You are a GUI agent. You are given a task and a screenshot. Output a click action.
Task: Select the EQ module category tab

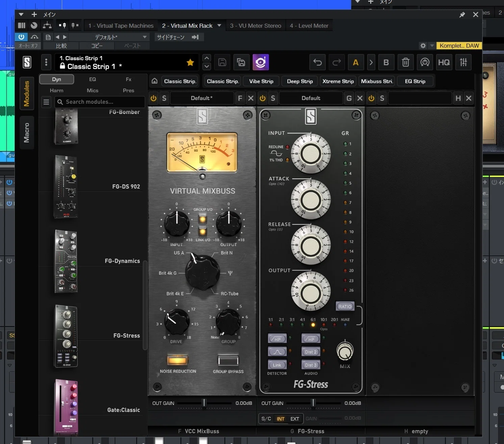tap(93, 79)
